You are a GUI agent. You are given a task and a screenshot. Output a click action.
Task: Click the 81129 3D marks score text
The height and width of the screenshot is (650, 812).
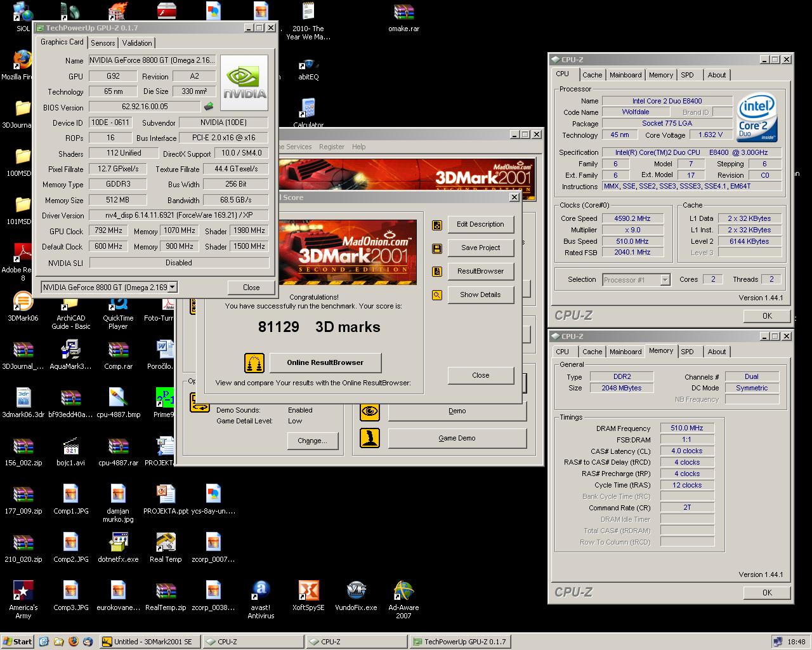(x=319, y=328)
